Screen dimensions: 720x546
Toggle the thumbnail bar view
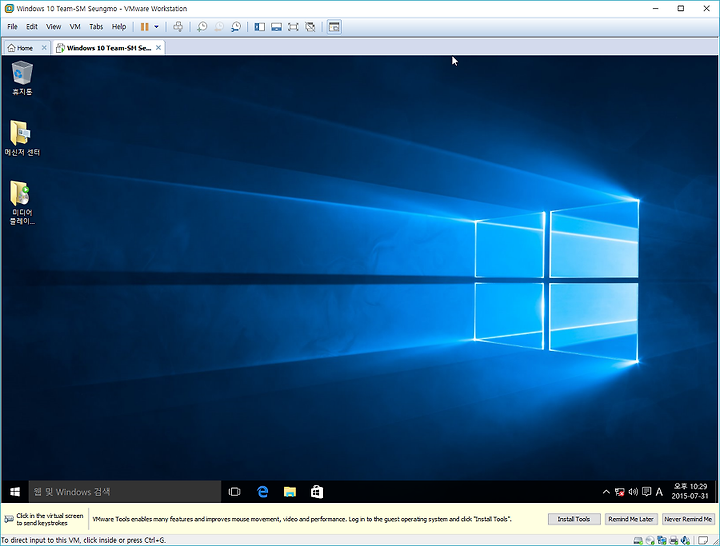click(276, 27)
